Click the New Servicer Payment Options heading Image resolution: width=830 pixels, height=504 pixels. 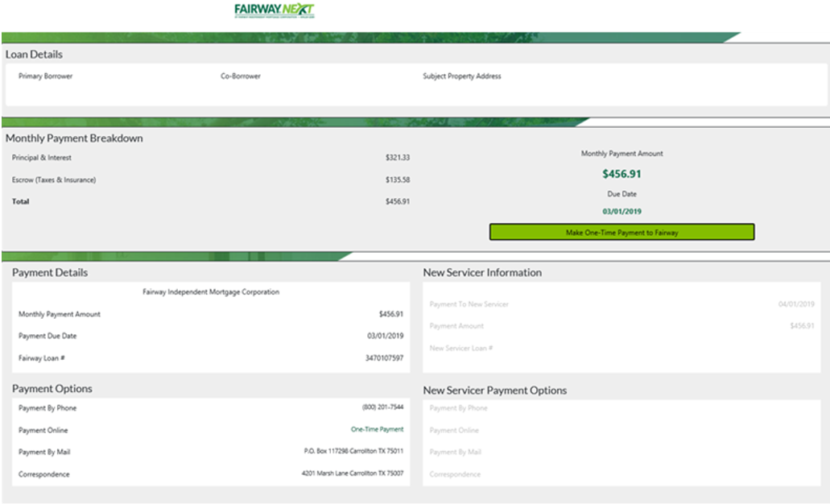click(x=495, y=390)
